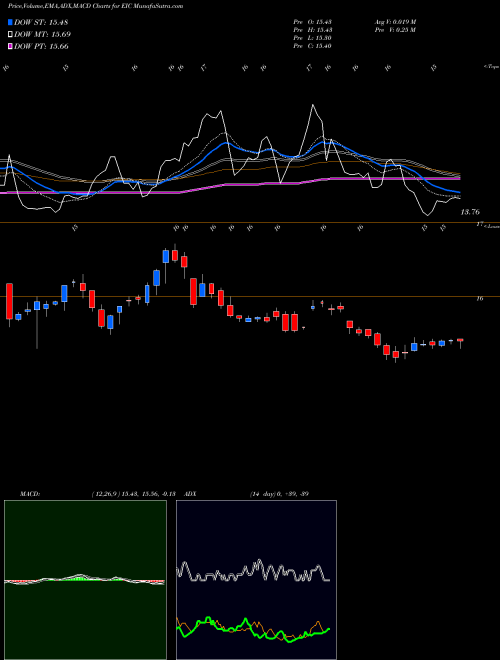Open the dark blue ADX indicator panel
The image size is (500, 660).
pyautogui.click(x=256, y=580)
